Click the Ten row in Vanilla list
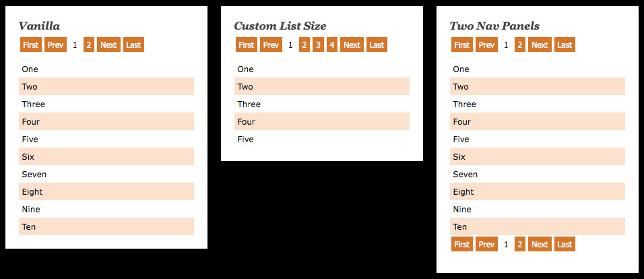Viewport: 644px width, 279px height. tap(106, 227)
